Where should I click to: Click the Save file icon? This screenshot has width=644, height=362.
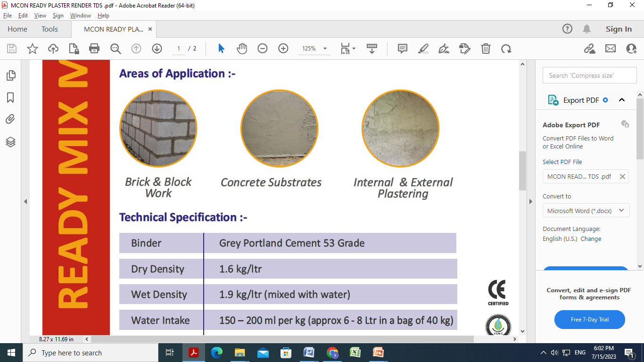[x=12, y=49]
